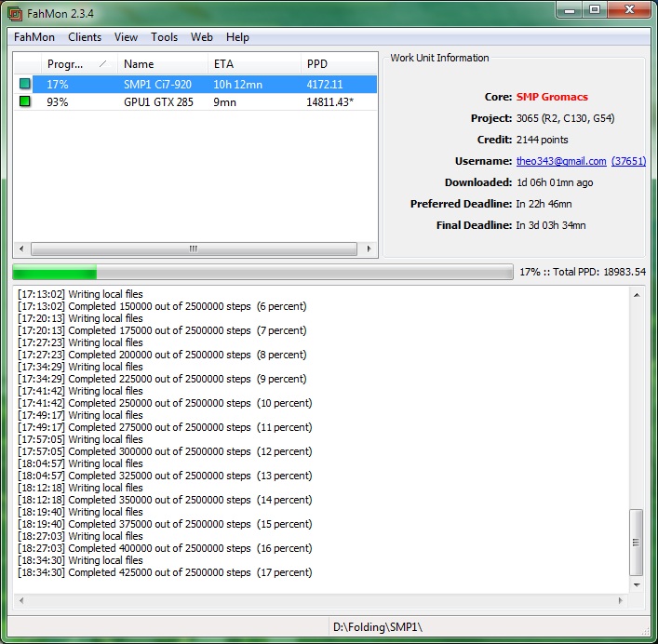Sort clients by the Progress column header
658x644 pixels.
(x=79, y=64)
